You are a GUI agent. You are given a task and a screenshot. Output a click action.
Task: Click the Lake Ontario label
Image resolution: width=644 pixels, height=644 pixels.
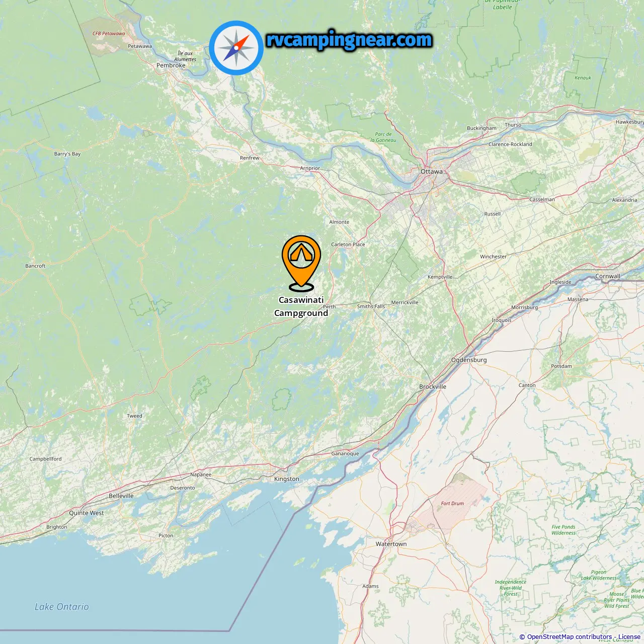pos(62,607)
